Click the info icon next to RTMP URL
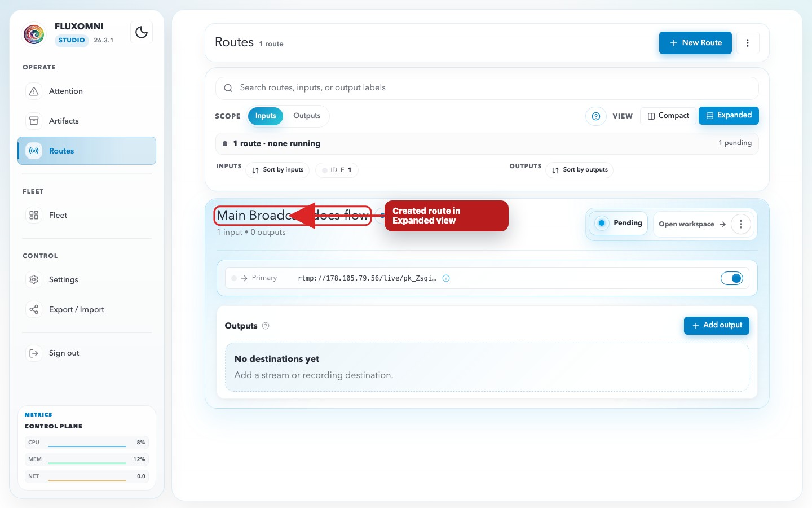The image size is (812, 508). [446, 278]
